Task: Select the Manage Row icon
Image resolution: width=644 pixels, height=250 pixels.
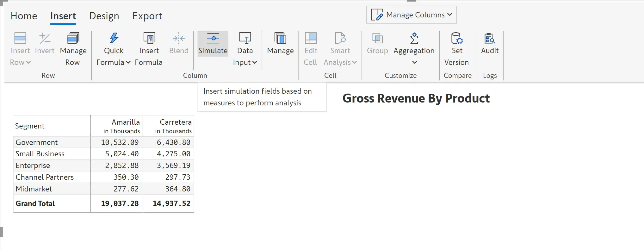Action: point(73,38)
